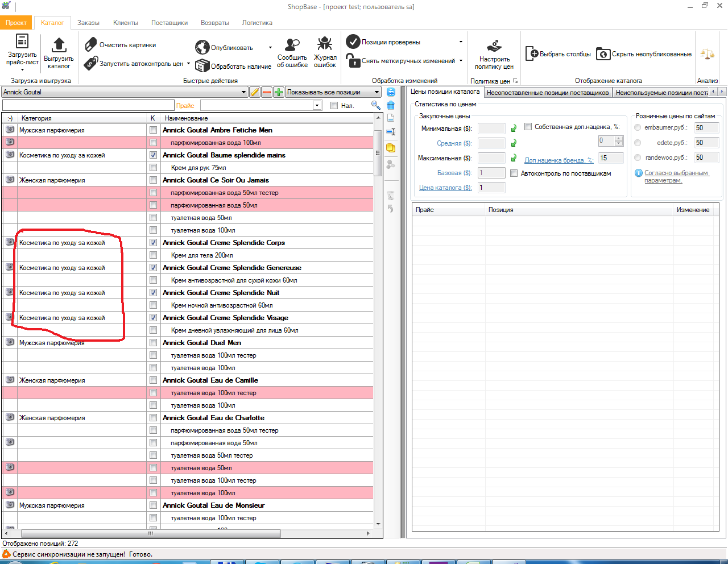Click the Выгрузить каталог upload icon

(x=59, y=44)
